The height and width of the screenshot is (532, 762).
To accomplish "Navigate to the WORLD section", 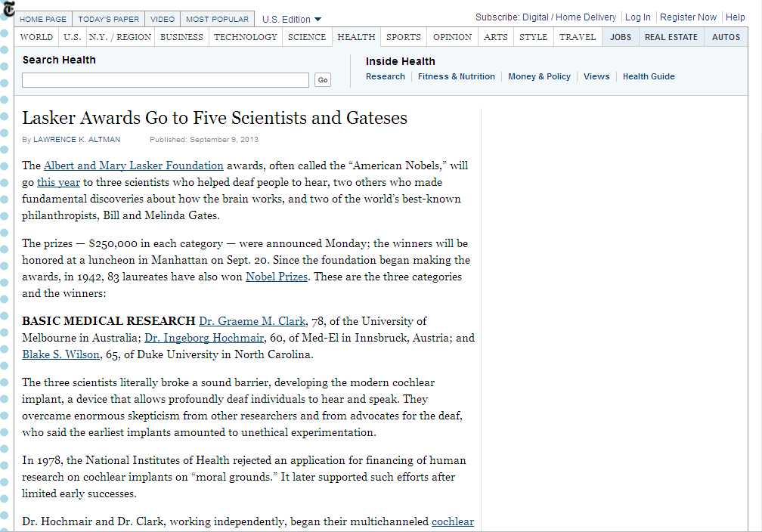I will point(36,36).
